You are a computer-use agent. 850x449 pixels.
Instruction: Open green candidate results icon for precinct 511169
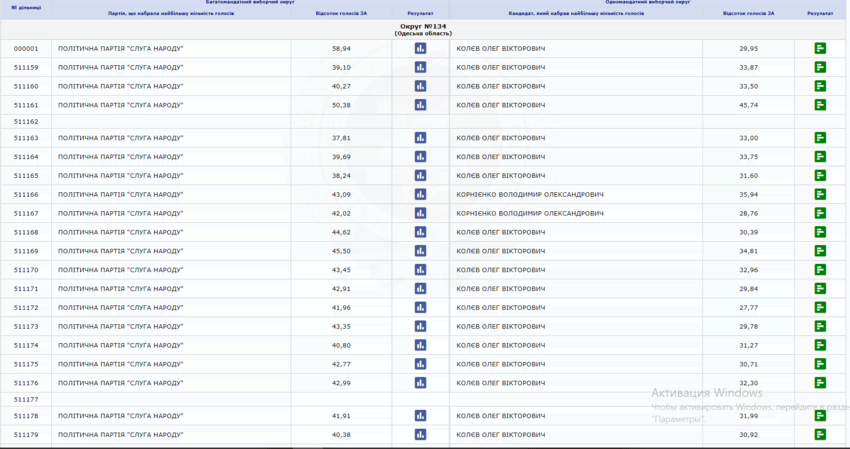pos(820,251)
